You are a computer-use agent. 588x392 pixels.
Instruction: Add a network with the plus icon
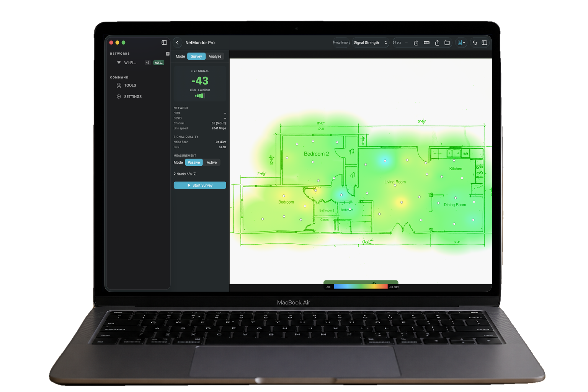point(168,54)
